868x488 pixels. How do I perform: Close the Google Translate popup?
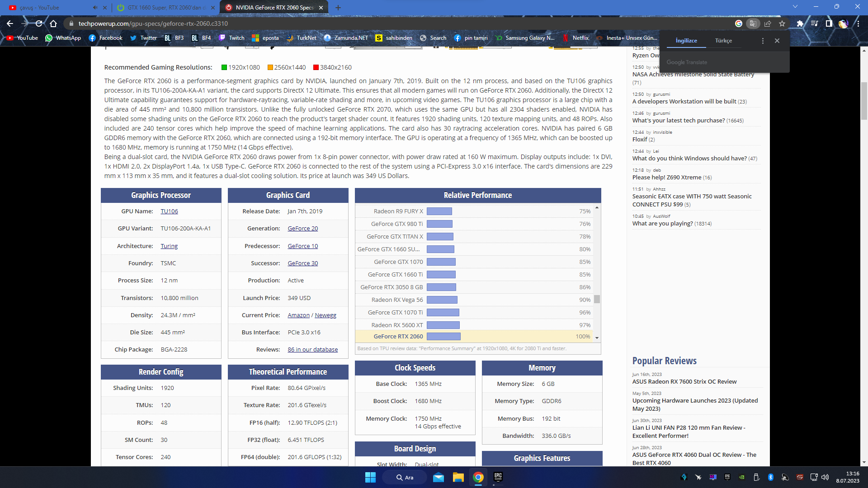coord(777,41)
